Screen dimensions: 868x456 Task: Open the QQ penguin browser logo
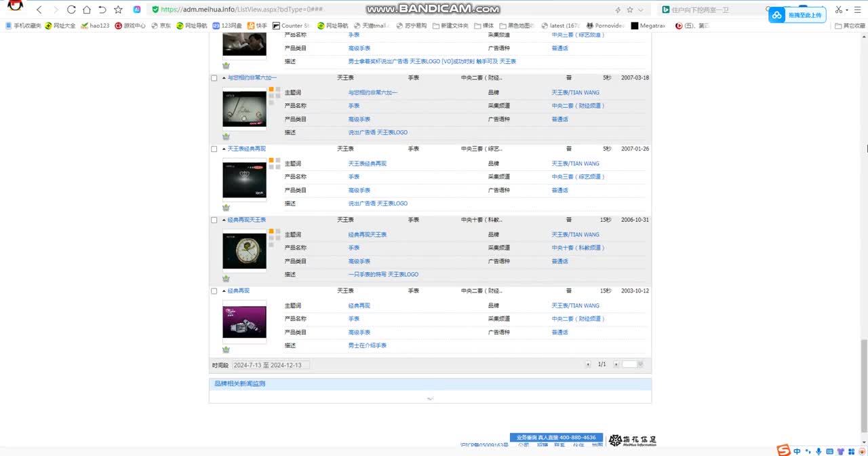tap(15, 5)
